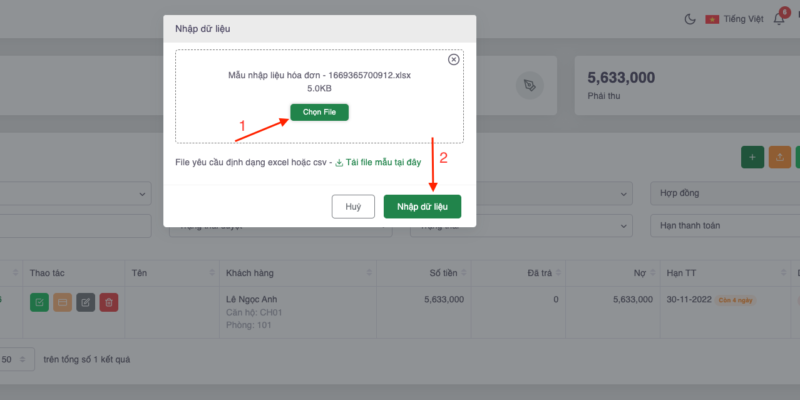800x400 pixels.
Task: Toggle dark mode with the moon icon
Action: [x=690, y=19]
